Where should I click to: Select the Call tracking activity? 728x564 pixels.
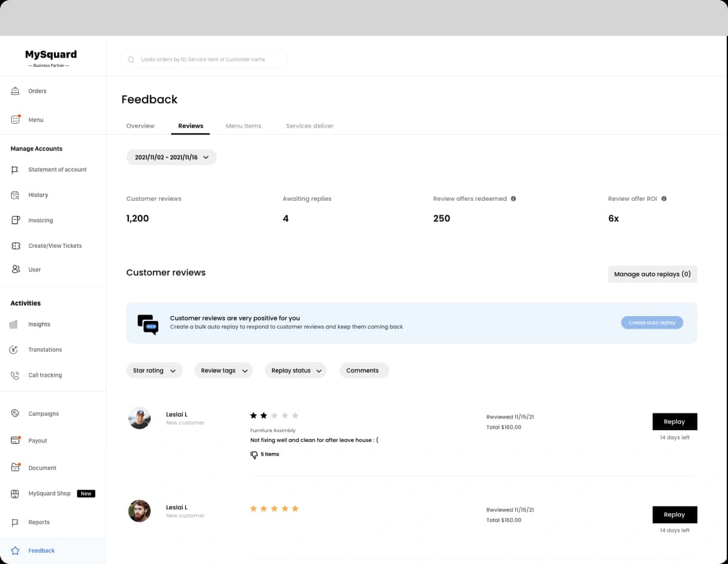pyautogui.click(x=45, y=375)
